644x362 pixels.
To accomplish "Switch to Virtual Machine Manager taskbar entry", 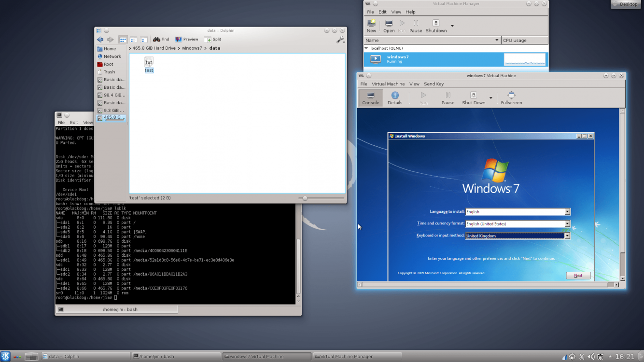I will [358, 357].
